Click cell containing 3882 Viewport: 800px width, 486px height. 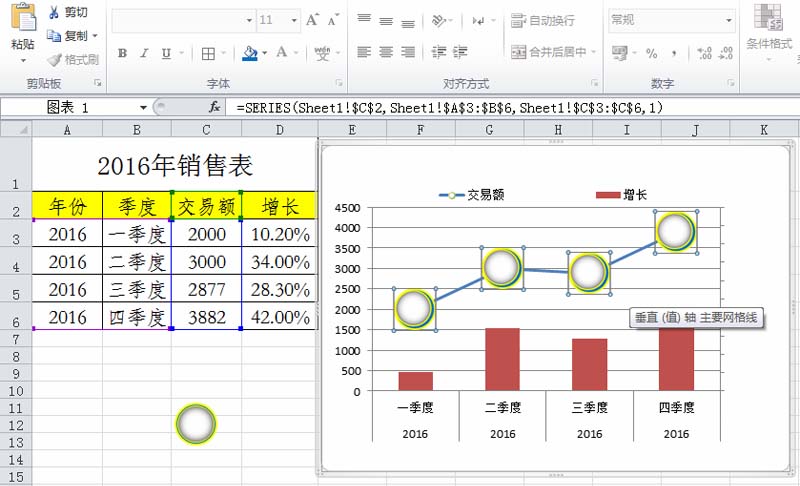206,317
